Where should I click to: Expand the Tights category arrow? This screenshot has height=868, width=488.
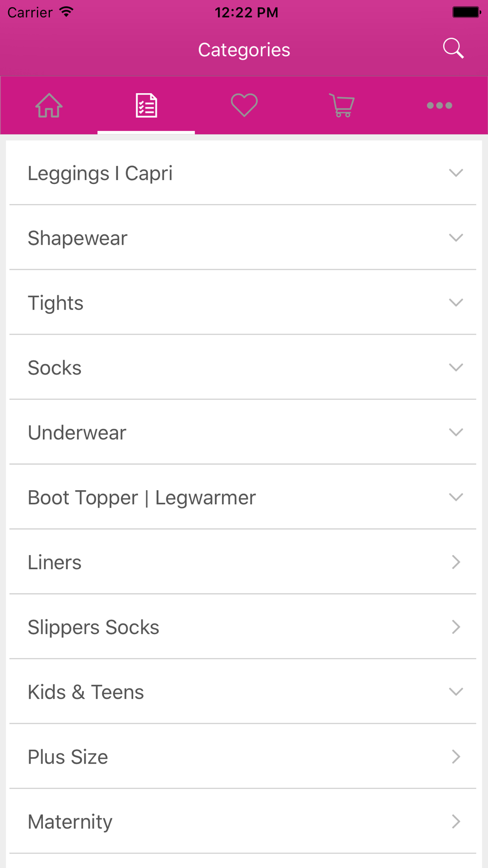(456, 303)
